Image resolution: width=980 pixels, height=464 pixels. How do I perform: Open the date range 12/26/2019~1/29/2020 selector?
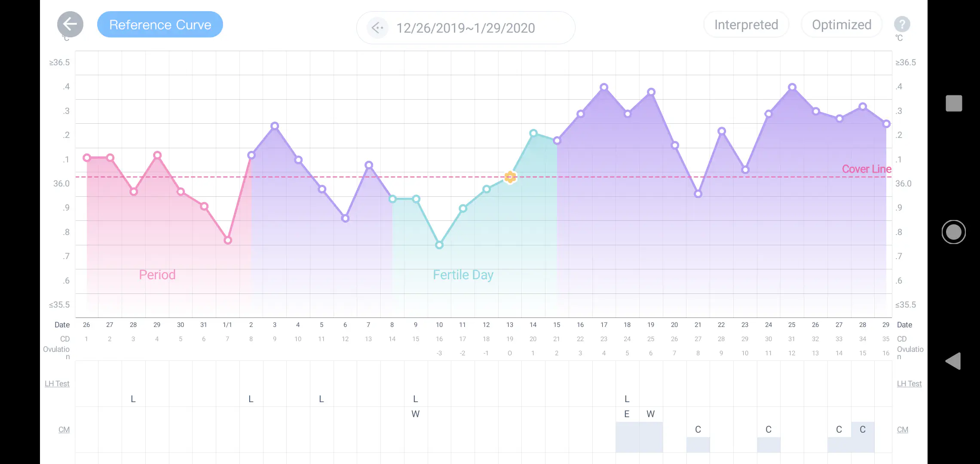(x=465, y=28)
